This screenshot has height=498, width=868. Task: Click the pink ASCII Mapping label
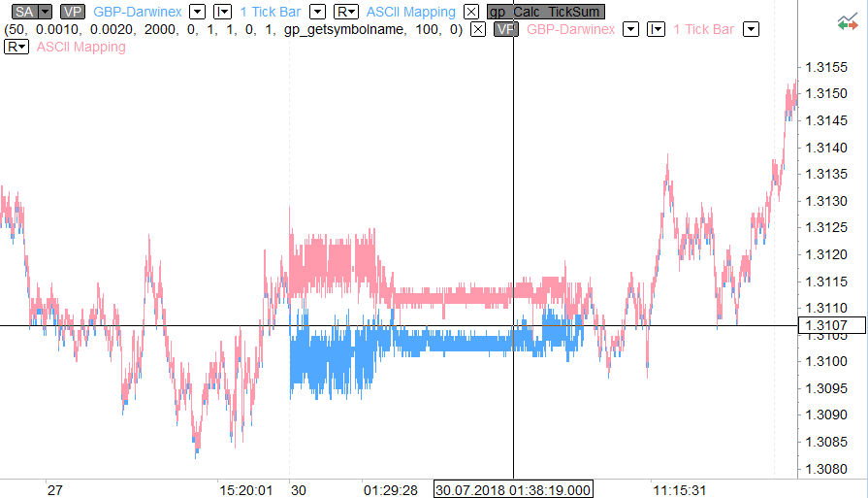coord(80,48)
